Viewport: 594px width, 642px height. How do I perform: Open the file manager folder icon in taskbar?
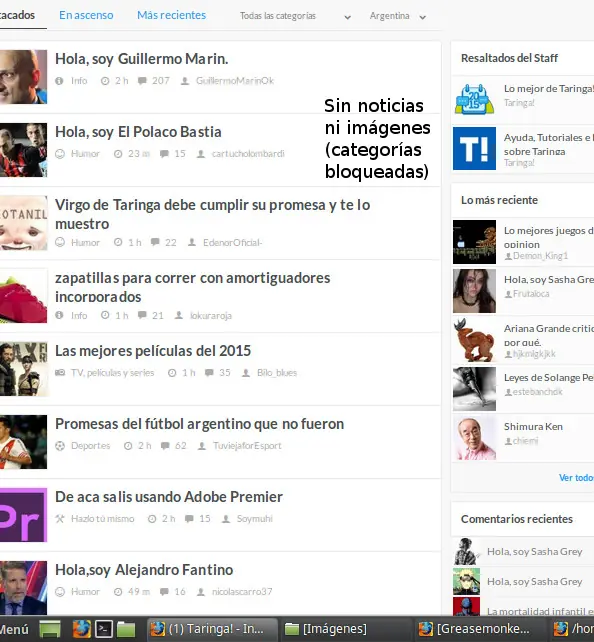(x=126, y=629)
